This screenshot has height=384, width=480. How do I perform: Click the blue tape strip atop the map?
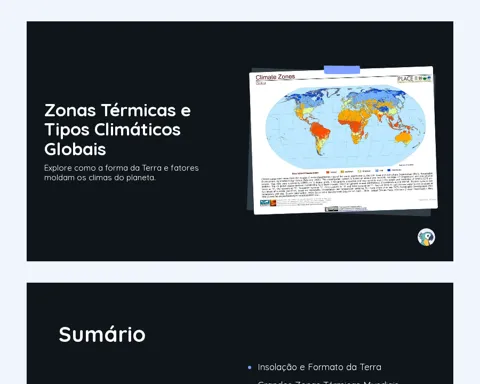pos(342,70)
